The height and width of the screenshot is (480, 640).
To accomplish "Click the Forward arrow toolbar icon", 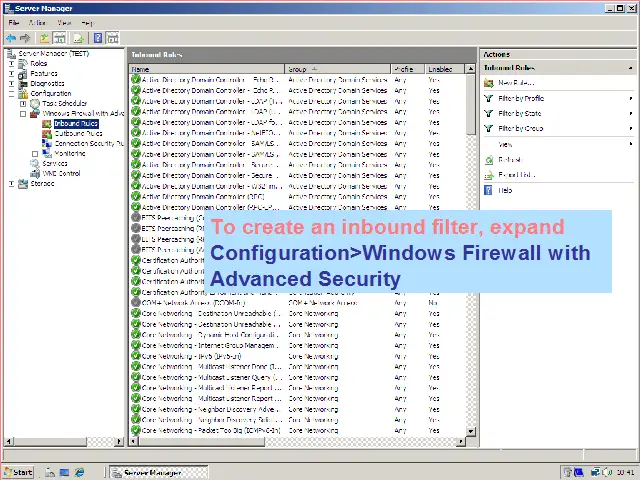I will click(25, 38).
